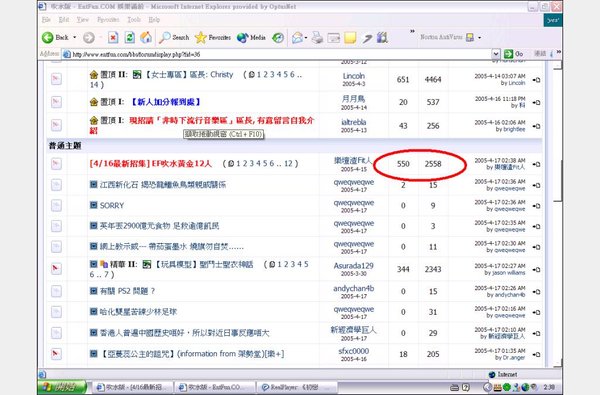
Task: Open the 有關 PS2 問題 thread
Action: [127, 291]
